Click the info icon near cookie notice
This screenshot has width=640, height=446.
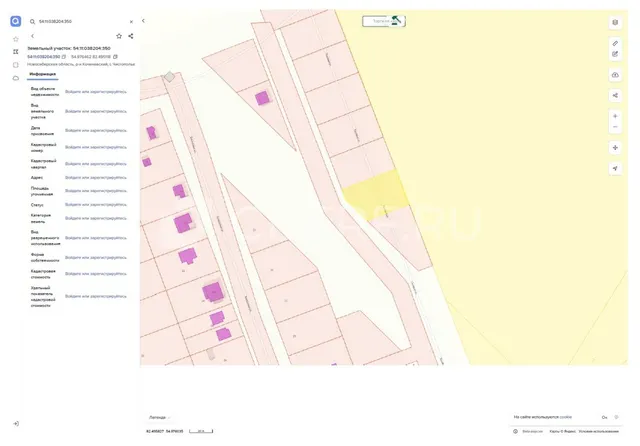click(x=516, y=431)
